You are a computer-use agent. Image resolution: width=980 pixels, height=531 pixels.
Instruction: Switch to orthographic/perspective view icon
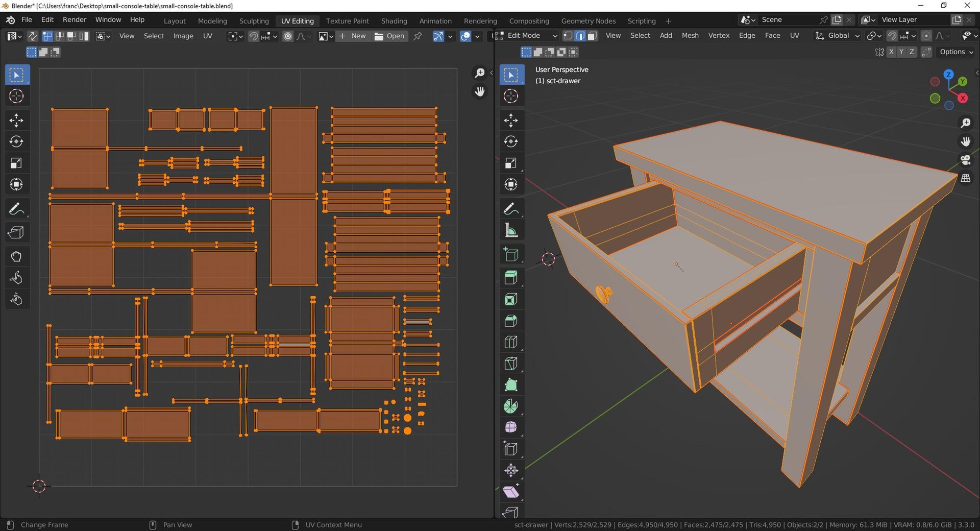(x=966, y=178)
